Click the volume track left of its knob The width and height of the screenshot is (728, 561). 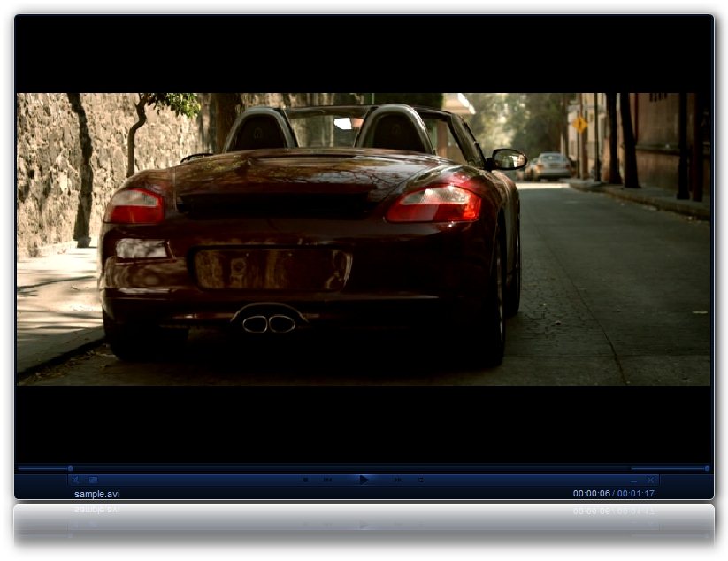coord(668,468)
